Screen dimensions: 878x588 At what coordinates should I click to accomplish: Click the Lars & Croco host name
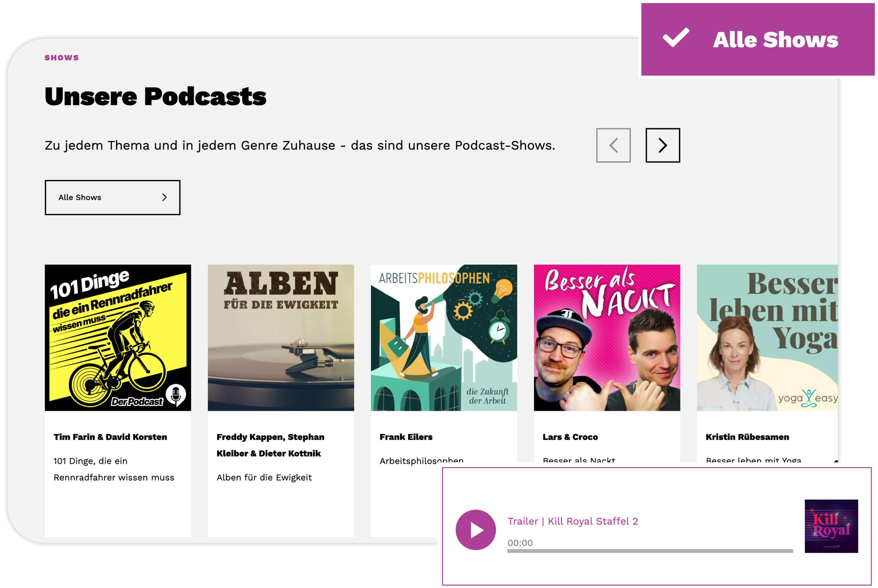click(x=570, y=437)
